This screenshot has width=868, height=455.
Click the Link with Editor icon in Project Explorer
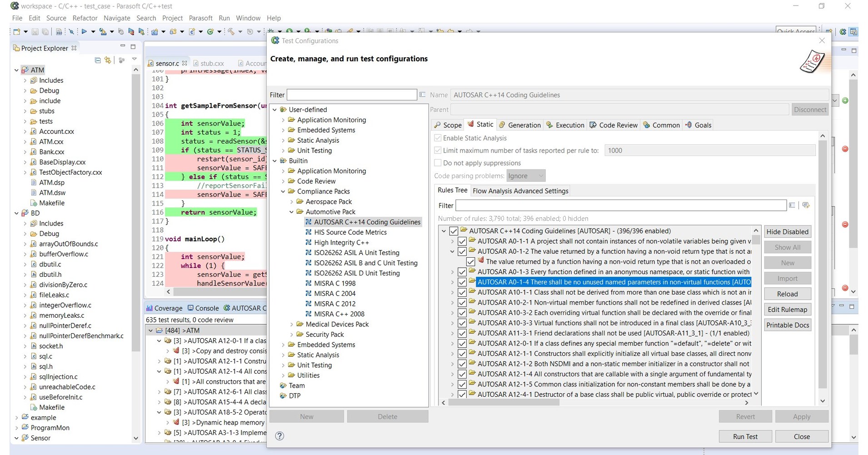[x=107, y=60]
